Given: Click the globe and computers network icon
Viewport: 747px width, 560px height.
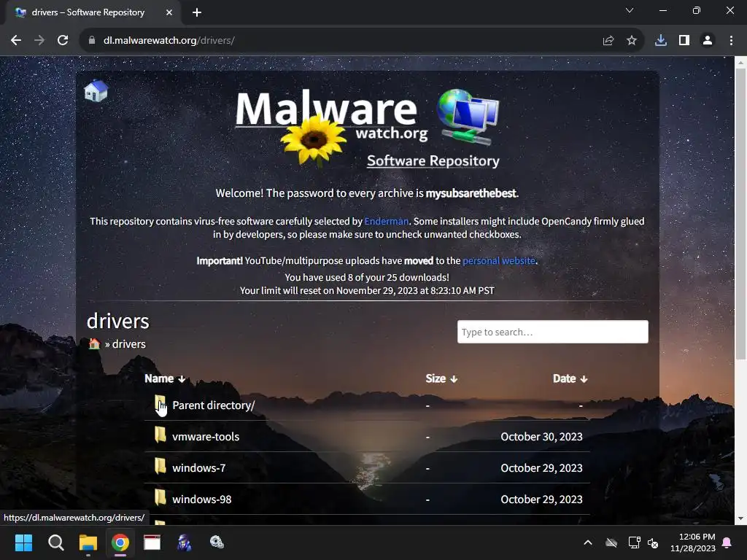Looking at the screenshot, I should (468, 117).
